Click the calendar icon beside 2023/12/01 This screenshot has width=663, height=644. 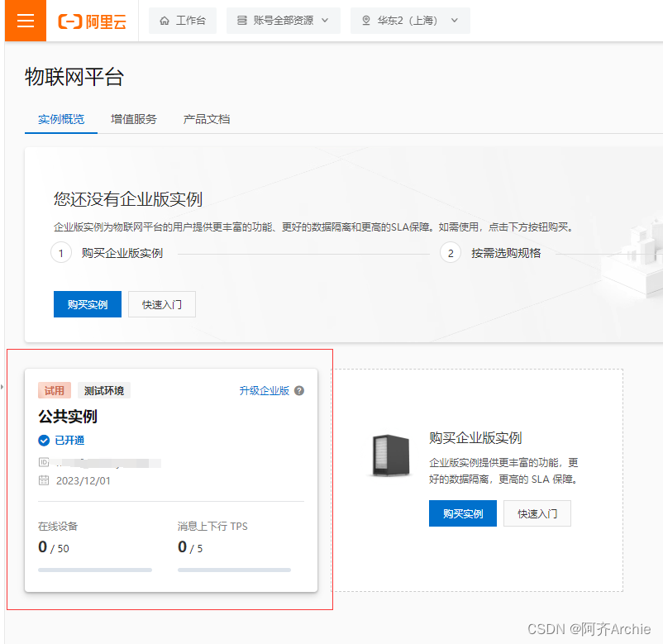tap(44, 480)
